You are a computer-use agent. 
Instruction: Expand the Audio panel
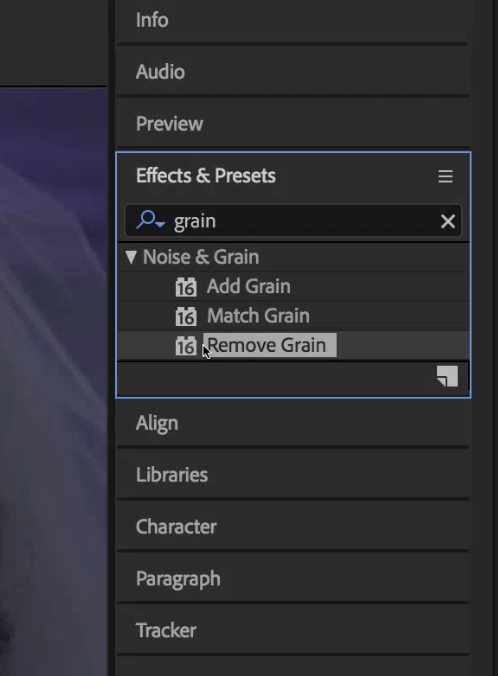point(293,72)
